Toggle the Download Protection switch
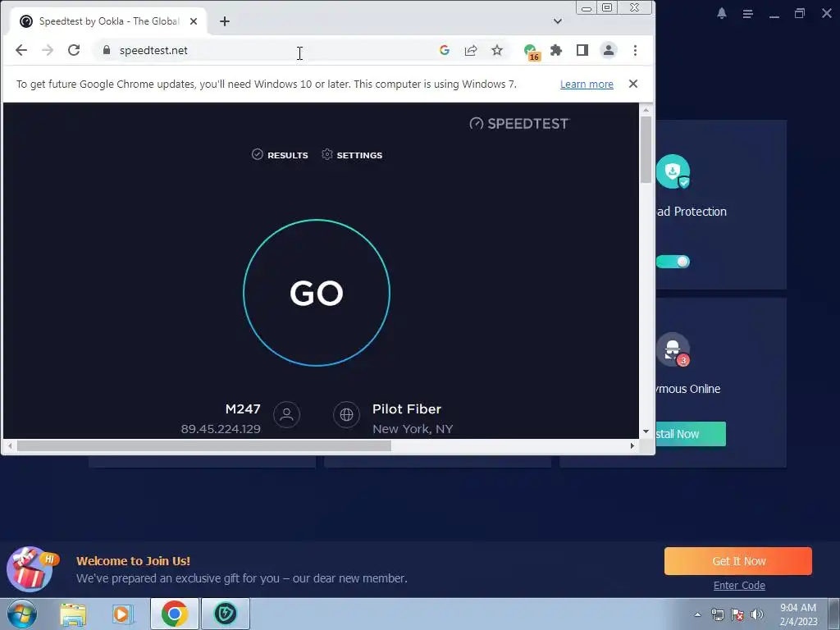Viewport: 840px width, 630px height. coord(673,262)
